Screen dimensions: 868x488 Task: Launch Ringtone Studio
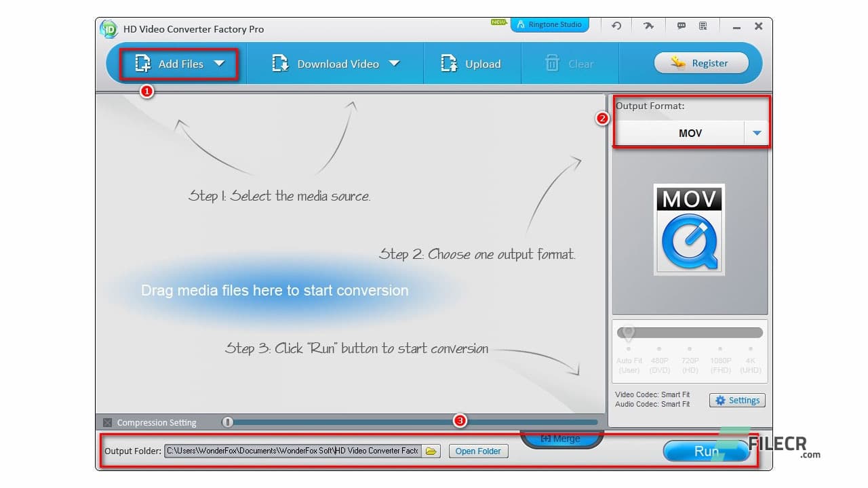(x=549, y=24)
